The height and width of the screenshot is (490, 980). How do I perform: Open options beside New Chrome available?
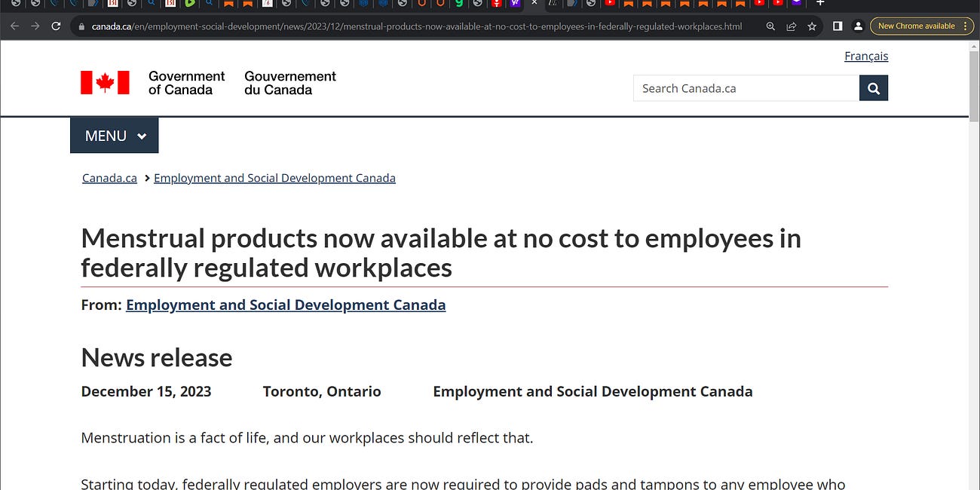(x=964, y=25)
